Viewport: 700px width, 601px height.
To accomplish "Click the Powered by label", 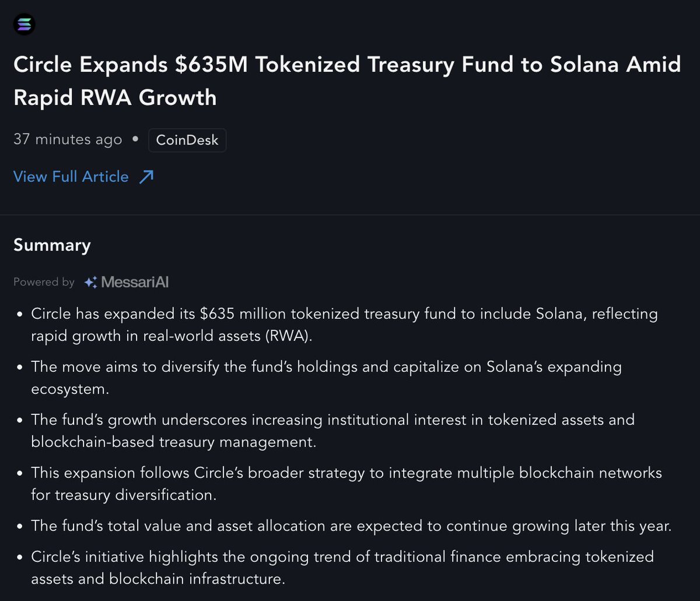I will (44, 282).
